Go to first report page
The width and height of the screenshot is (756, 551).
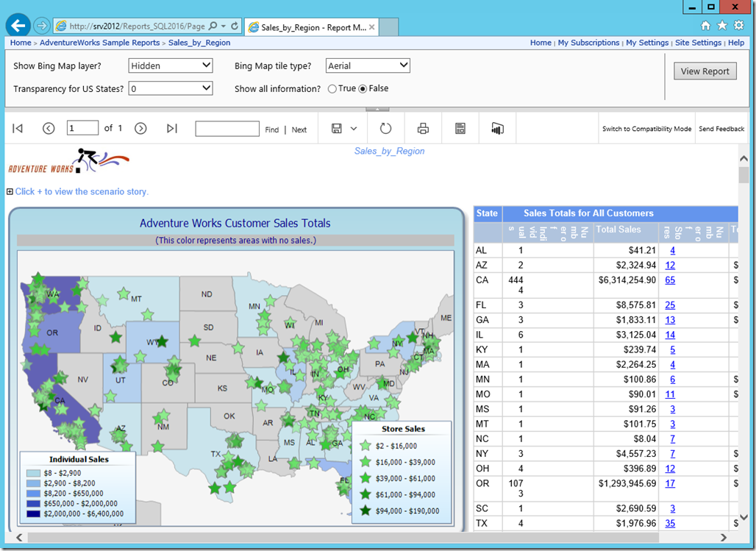[x=18, y=128]
